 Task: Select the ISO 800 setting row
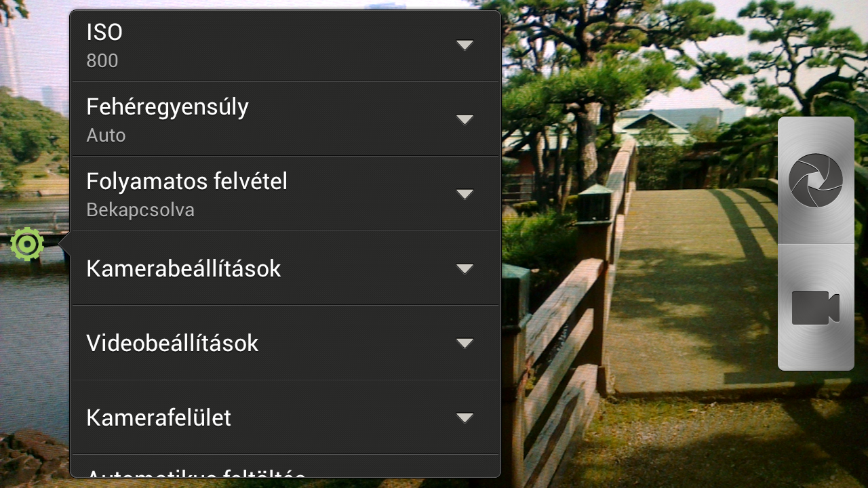[285, 46]
